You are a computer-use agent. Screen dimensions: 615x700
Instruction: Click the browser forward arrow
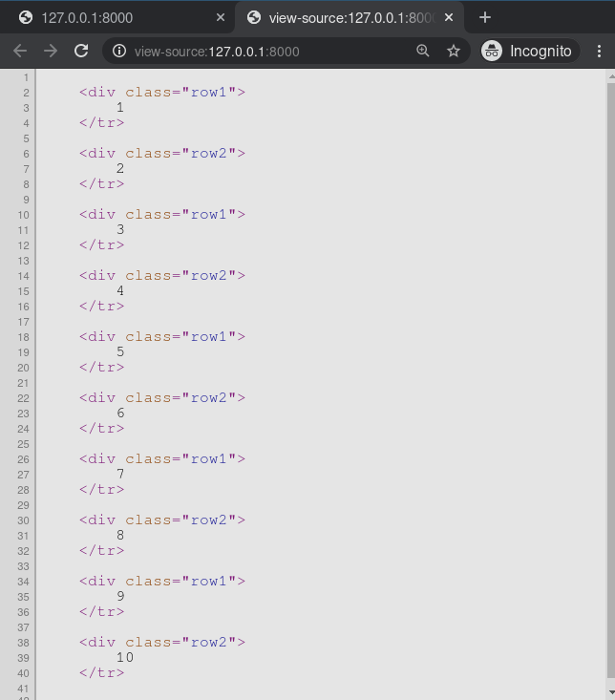51,51
